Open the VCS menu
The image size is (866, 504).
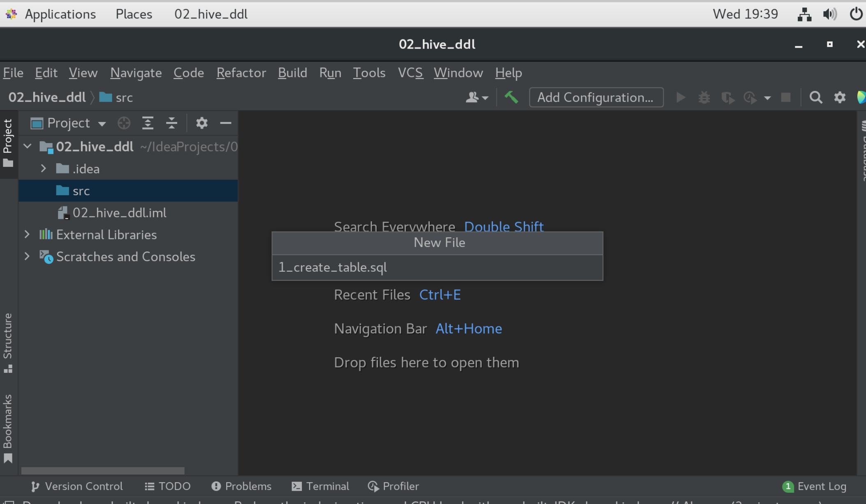(x=410, y=73)
